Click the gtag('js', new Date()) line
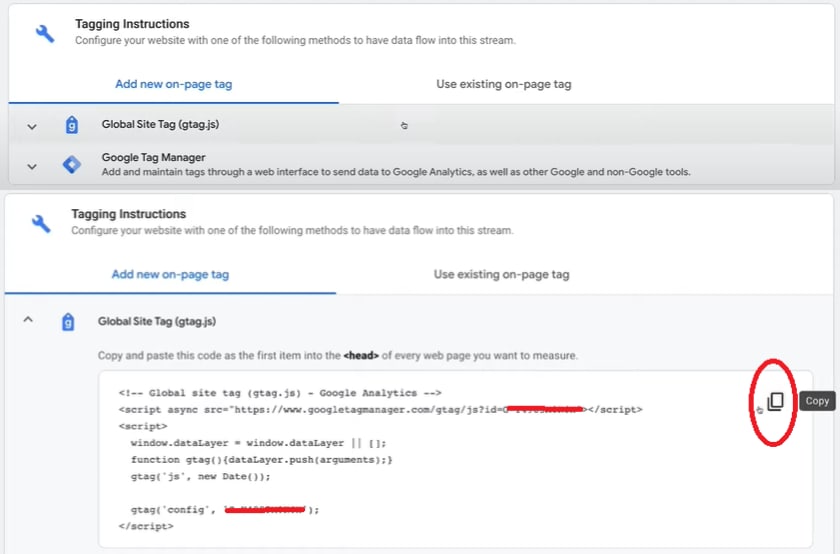This screenshot has height=554, width=840. coord(200,476)
